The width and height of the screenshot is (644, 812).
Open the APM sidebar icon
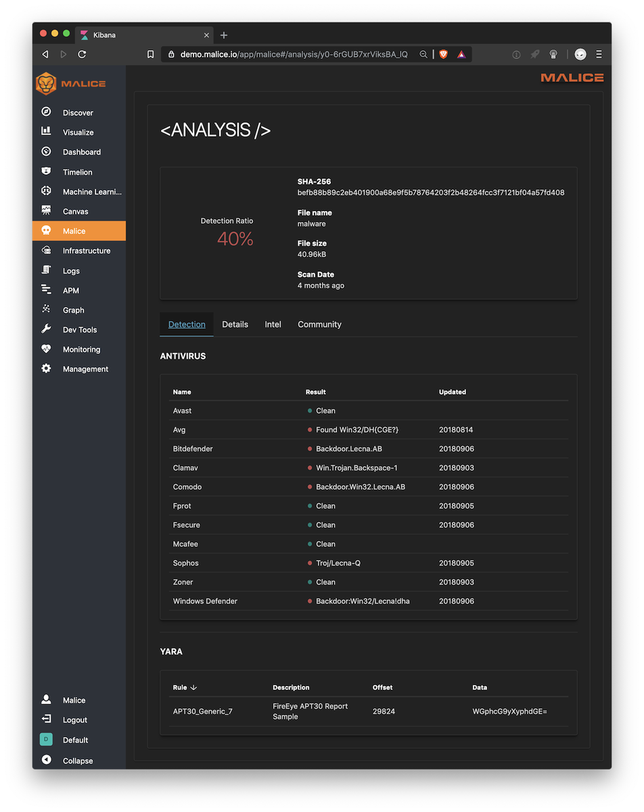(x=46, y=290)
